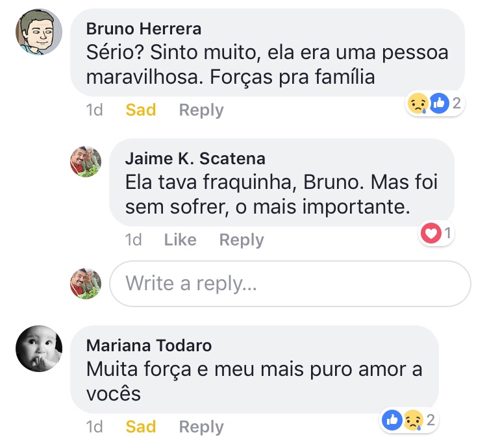Click the "Write a reply..." text field
487x448 pixels.
coord(290,284)
